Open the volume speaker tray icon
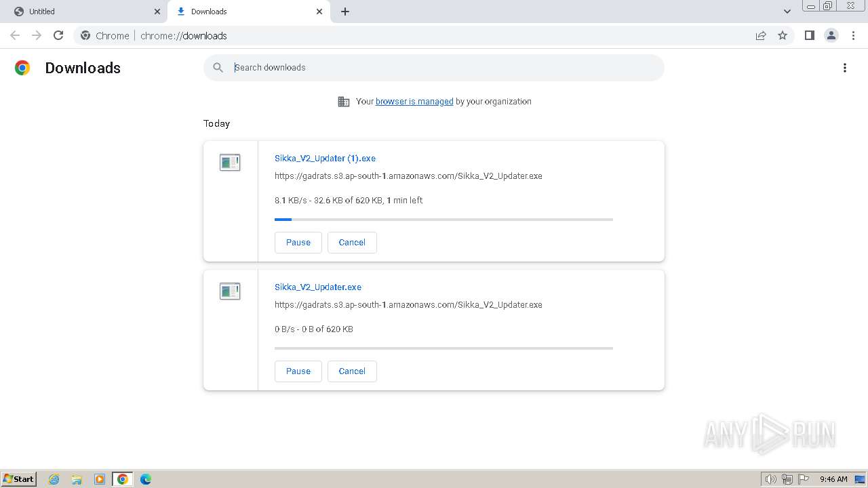The height and width of the screenshot is (488, 868). [x=771, y=479]
